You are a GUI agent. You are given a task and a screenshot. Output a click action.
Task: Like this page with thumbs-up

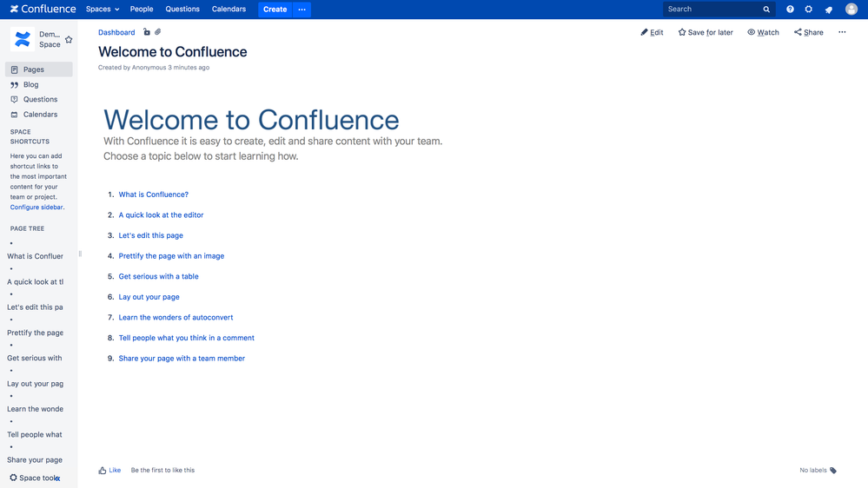point(109,471)
